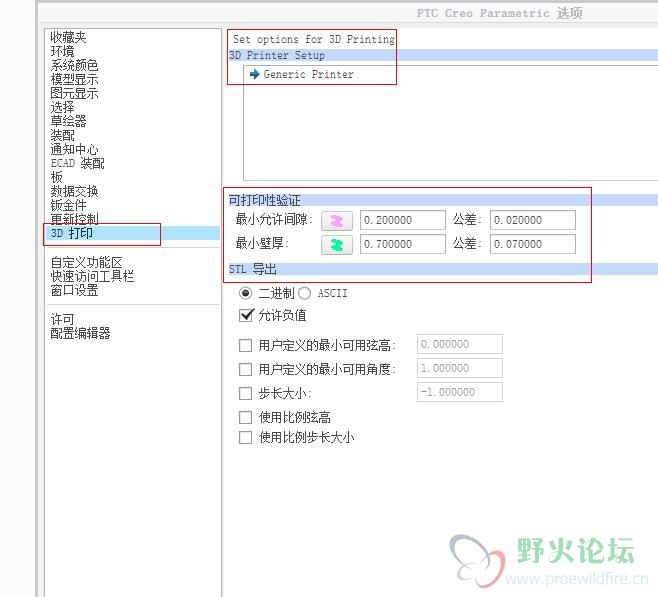Open 数据交换 settings
The height and width of the screenshot is (597, 658).
click(x=74, y=191)
